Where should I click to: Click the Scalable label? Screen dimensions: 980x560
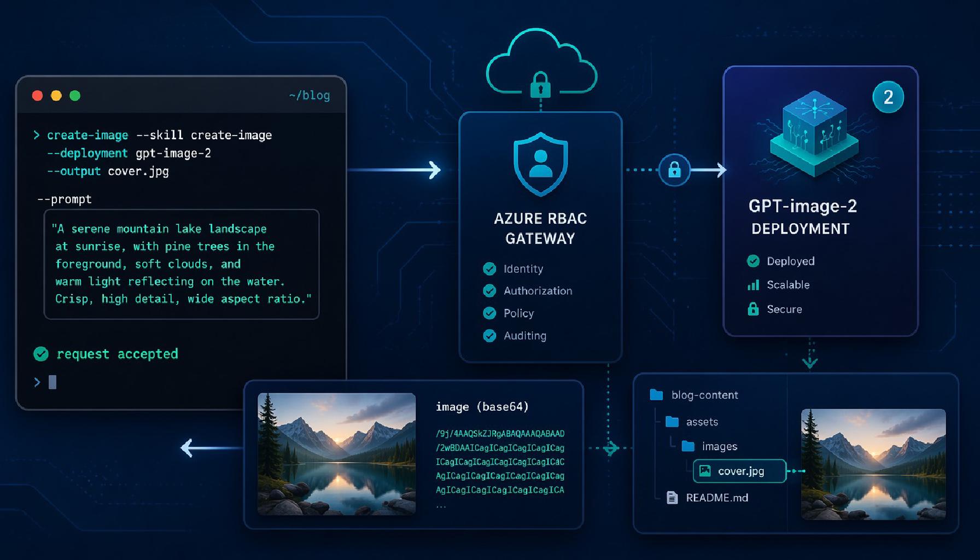click(788, 285)
